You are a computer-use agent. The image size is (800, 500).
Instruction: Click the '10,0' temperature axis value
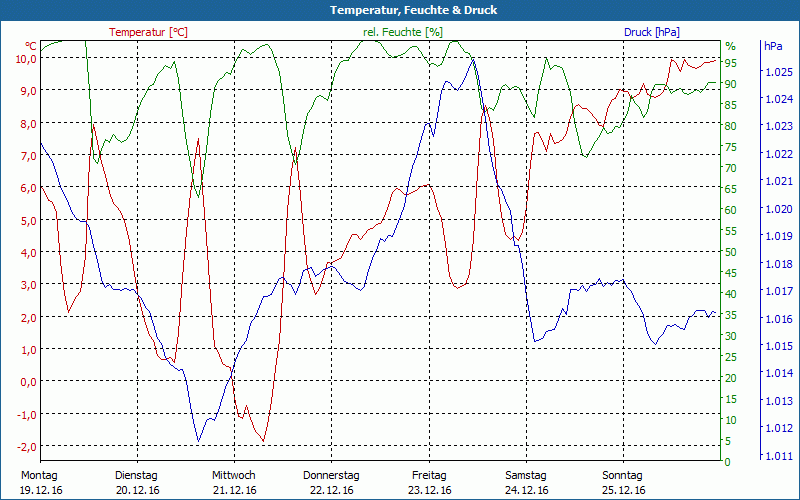click(x=27, y=58)
